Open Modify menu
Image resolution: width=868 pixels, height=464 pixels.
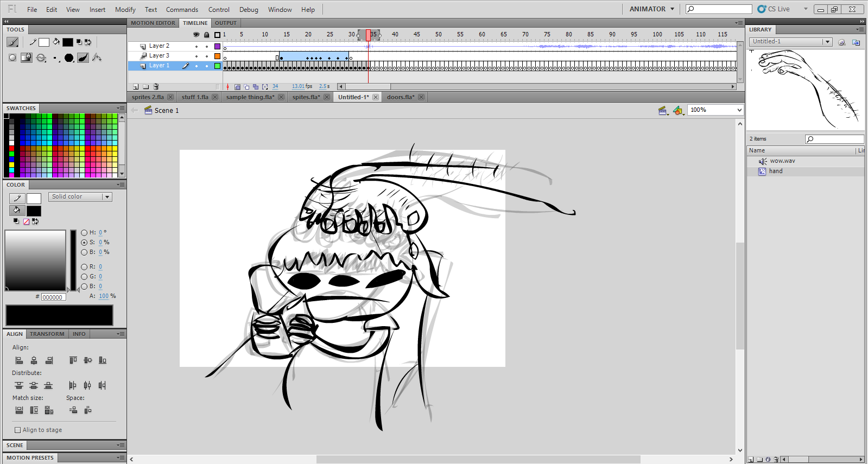click(125, 10)
